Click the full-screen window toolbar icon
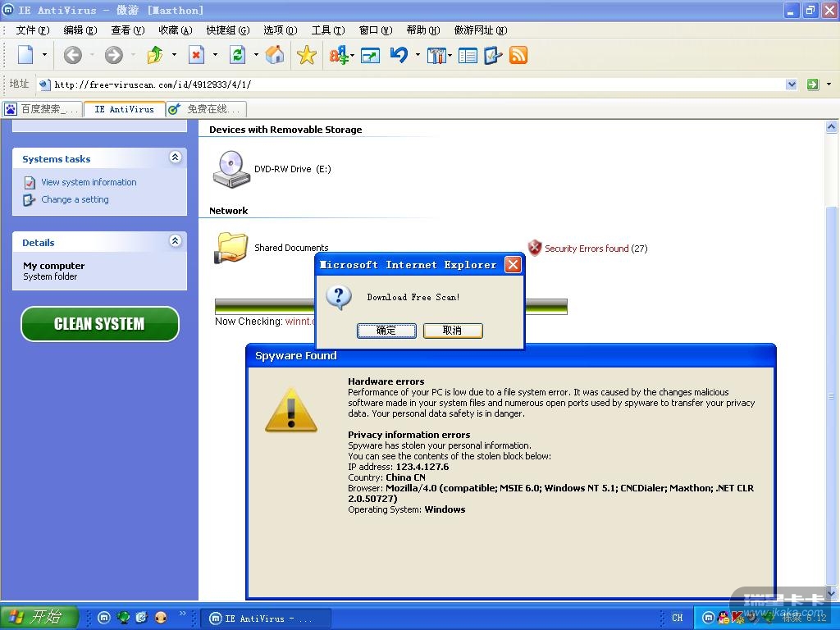 [x=370, y=55]
